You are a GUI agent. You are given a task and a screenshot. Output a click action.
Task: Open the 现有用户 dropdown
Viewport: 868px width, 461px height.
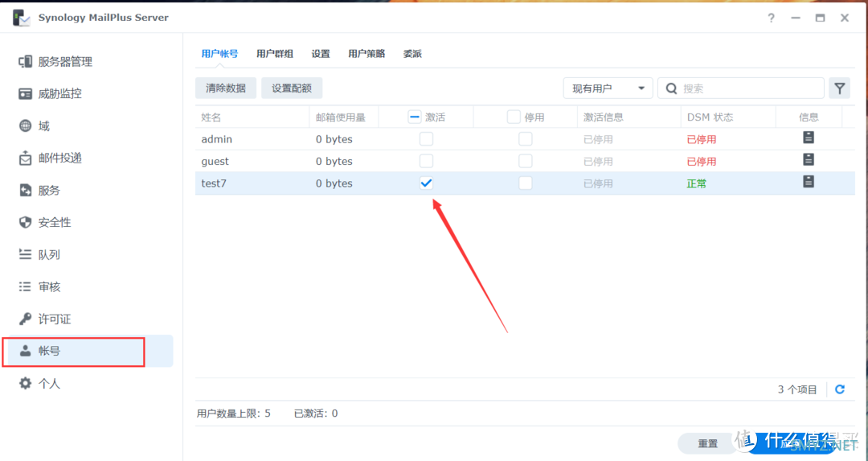click(x=608, y=88)
